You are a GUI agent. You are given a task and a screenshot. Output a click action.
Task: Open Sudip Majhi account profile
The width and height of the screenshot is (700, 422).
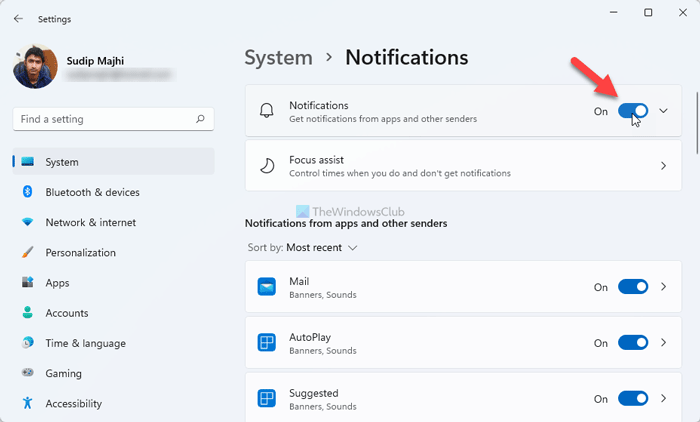[35, 66]
